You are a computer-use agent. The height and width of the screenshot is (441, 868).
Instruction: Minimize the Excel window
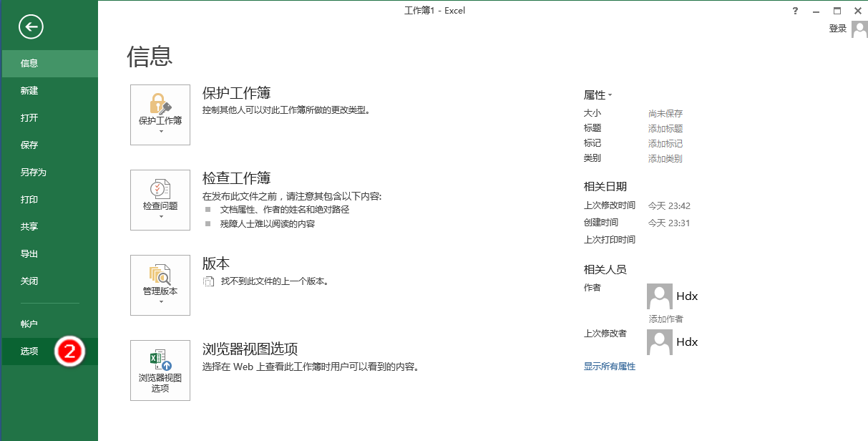pyautogui.click(x=816, y=11)
